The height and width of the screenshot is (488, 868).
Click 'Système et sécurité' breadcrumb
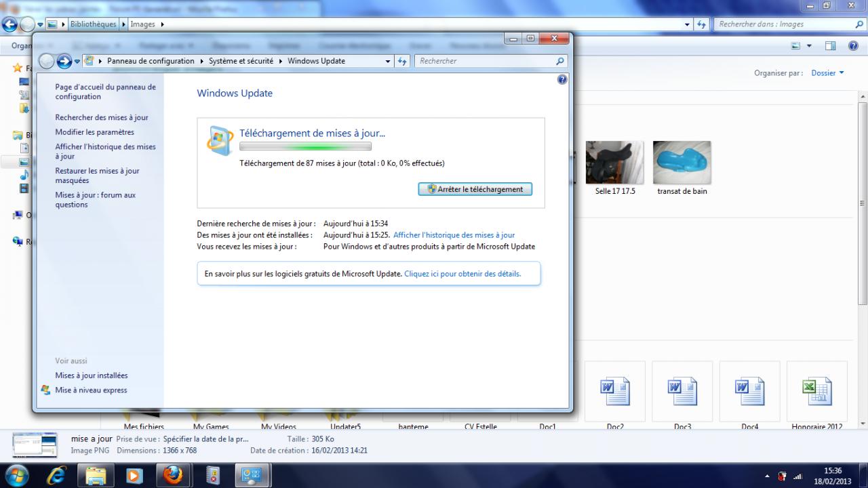click(241, 61)
